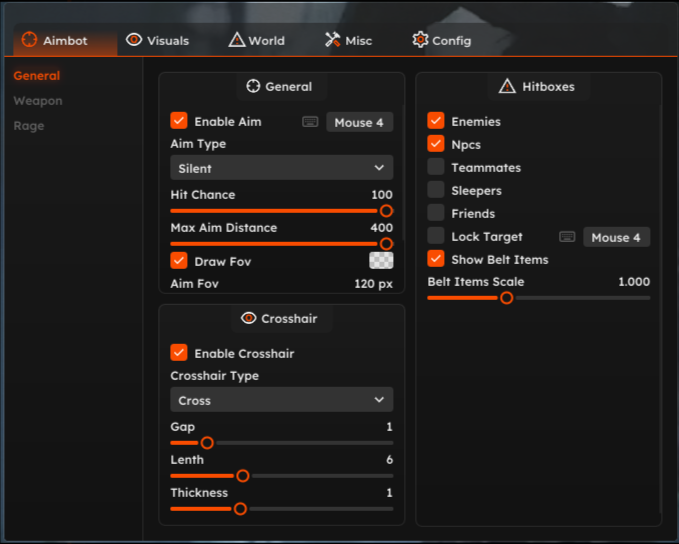Click the tools icon on Misc tab
679x544 pixels.
point(333,40)
